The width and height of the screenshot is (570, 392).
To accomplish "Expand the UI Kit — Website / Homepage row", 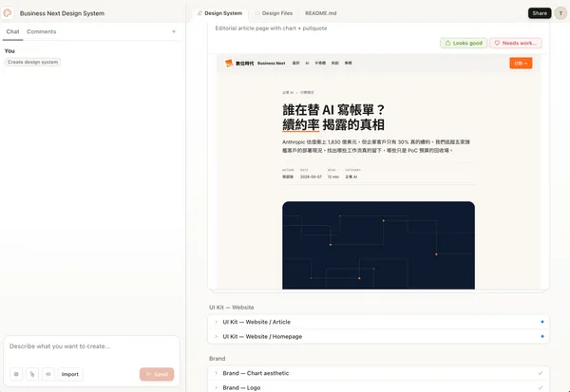I will [x=216, y=336].
